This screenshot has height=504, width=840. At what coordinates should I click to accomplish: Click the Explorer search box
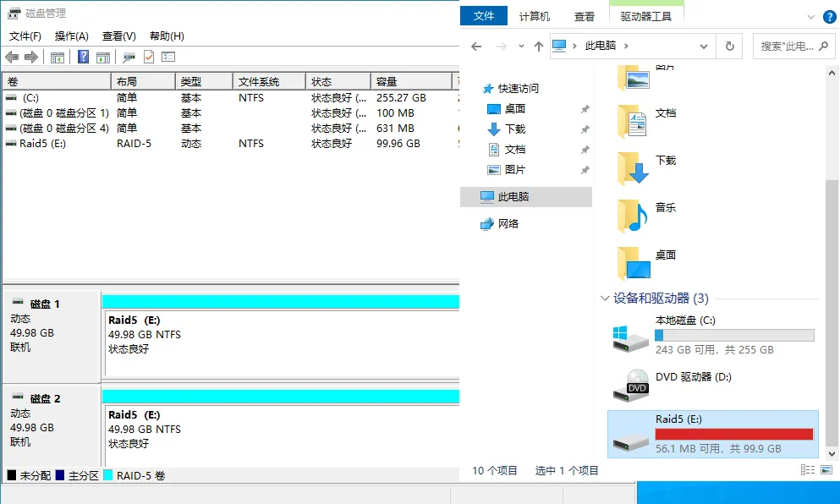(x=787, y=47)
